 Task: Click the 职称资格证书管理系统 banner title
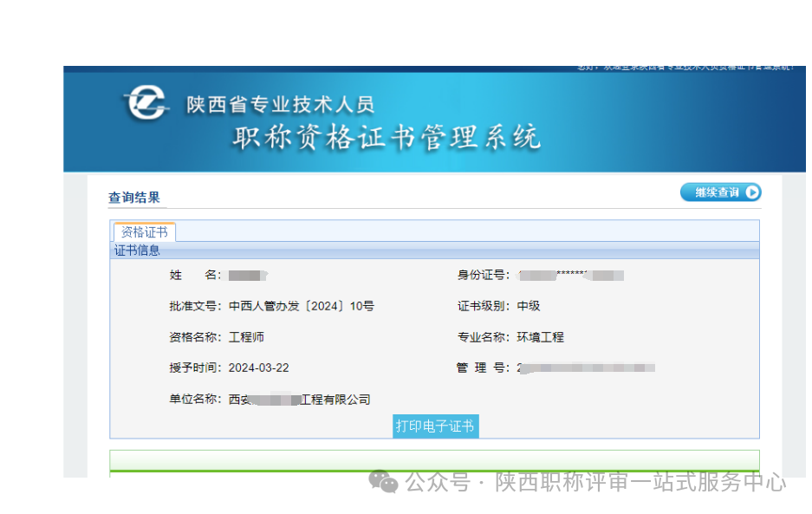[387, 138]
